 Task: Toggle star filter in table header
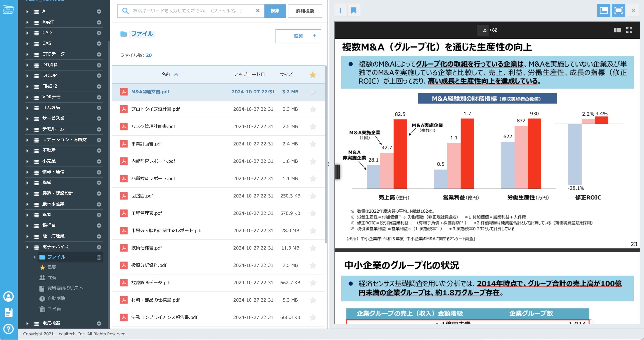tap(312, 75)
